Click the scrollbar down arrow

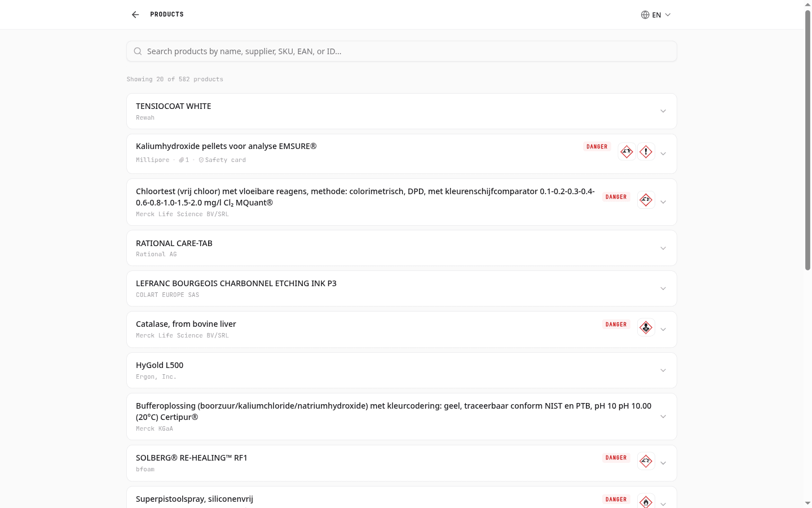point(807,503)
